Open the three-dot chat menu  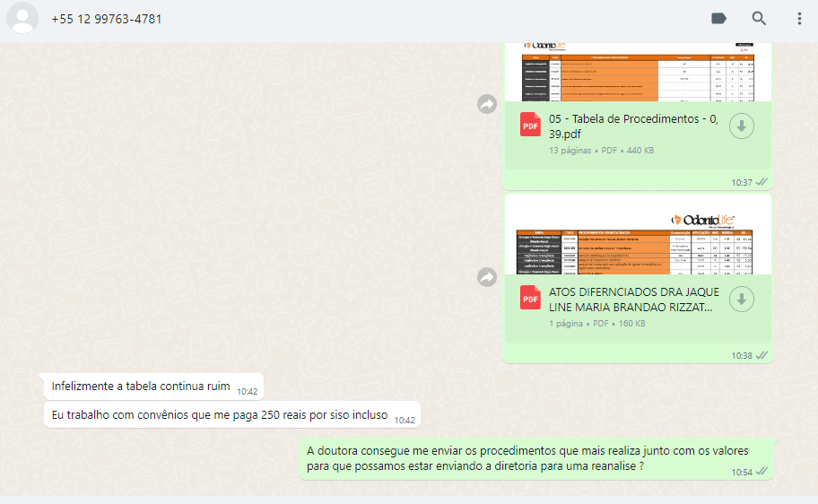[799, 19]
